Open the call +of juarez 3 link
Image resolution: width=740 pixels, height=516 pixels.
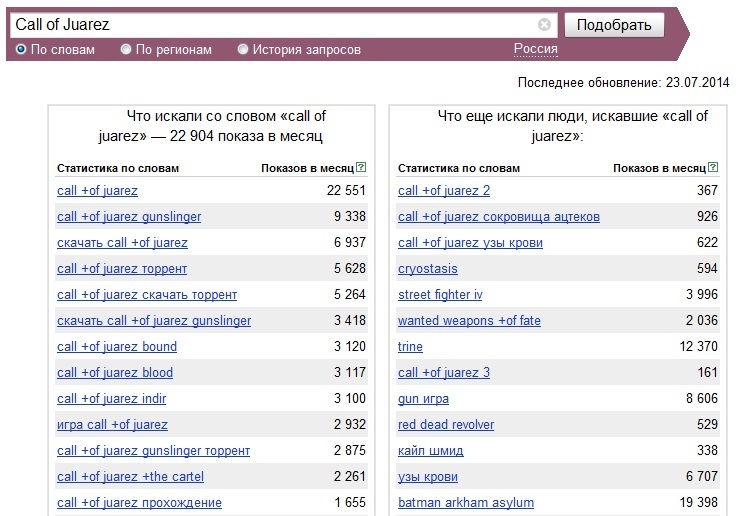[444, 372]
